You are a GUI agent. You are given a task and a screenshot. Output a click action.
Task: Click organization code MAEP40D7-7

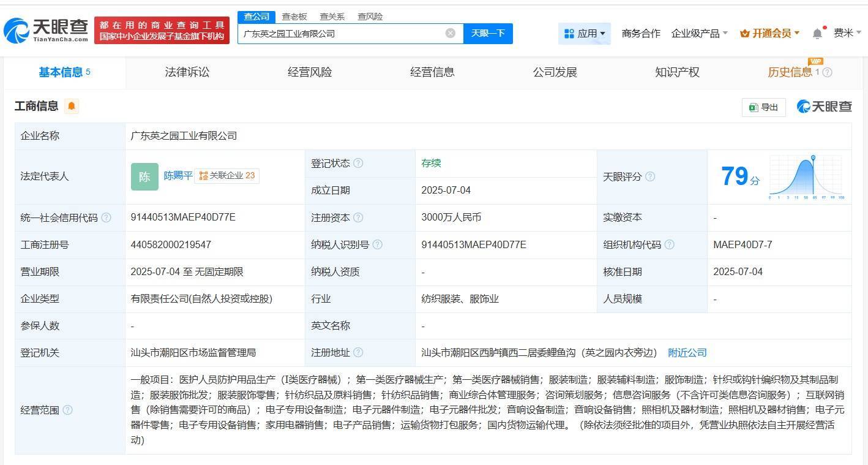pyautogui.click(x=743, y=244)
